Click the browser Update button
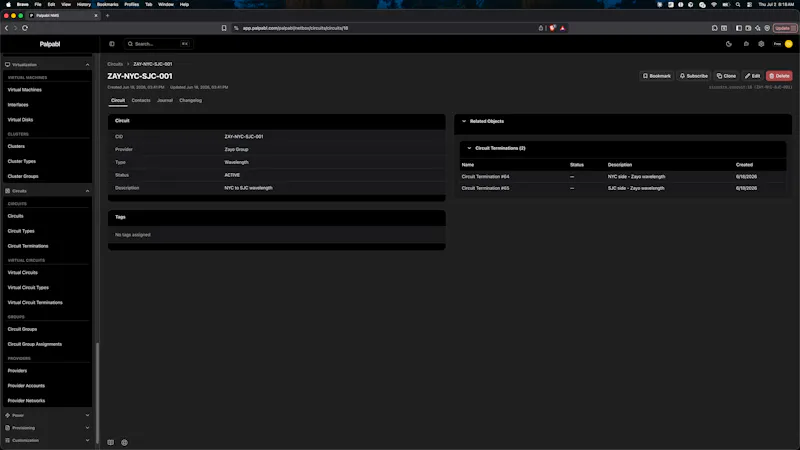 [x=785, y=28]
